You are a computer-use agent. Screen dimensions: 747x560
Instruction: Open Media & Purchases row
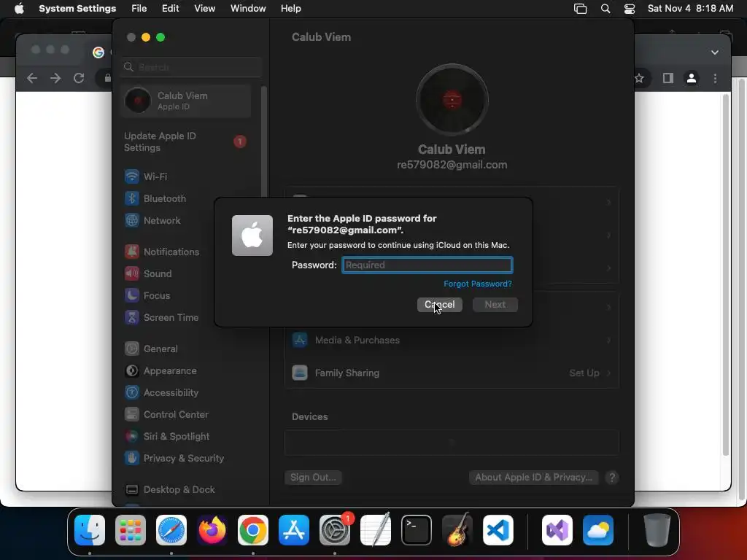click(452, 341)
